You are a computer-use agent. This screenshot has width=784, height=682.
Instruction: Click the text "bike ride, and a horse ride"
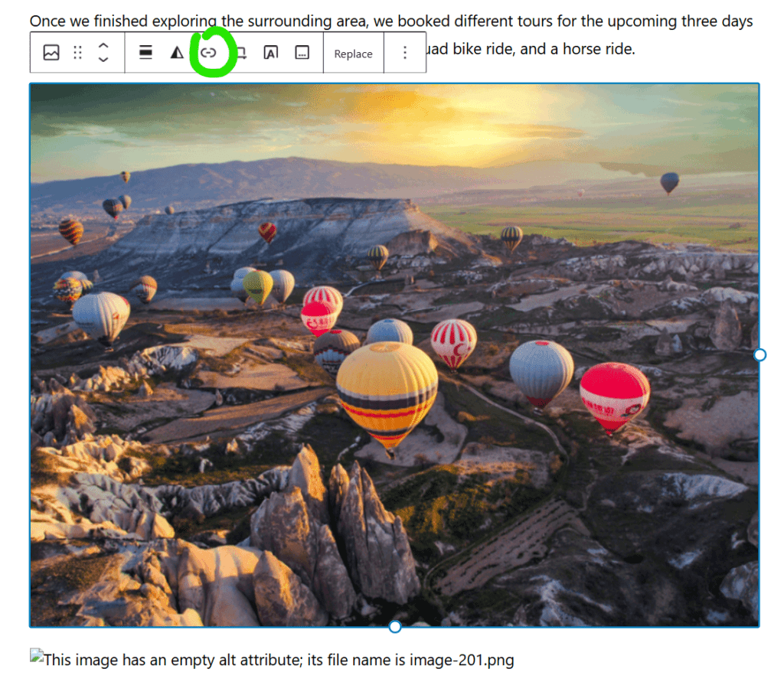pos(544,50)
